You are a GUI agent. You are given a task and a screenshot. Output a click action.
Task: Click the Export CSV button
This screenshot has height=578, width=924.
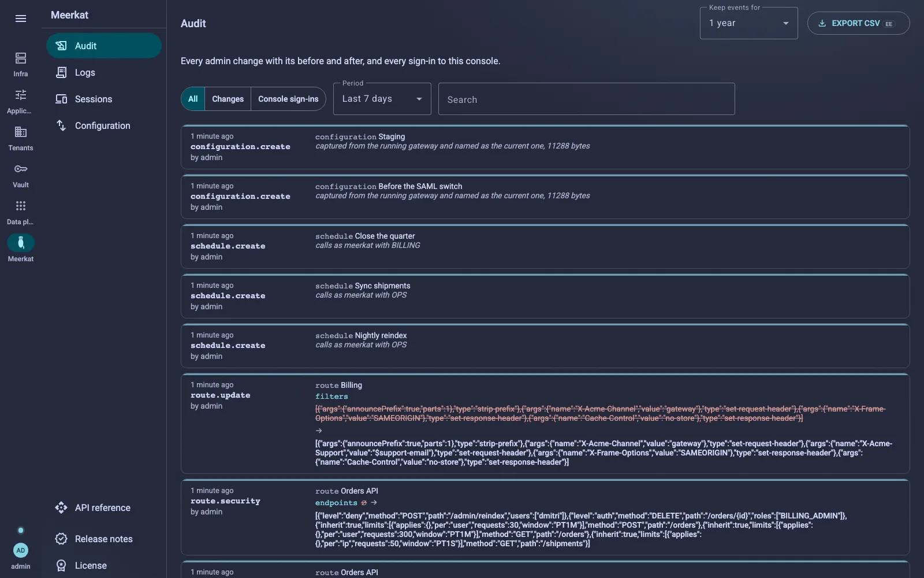tap(858, 23)
